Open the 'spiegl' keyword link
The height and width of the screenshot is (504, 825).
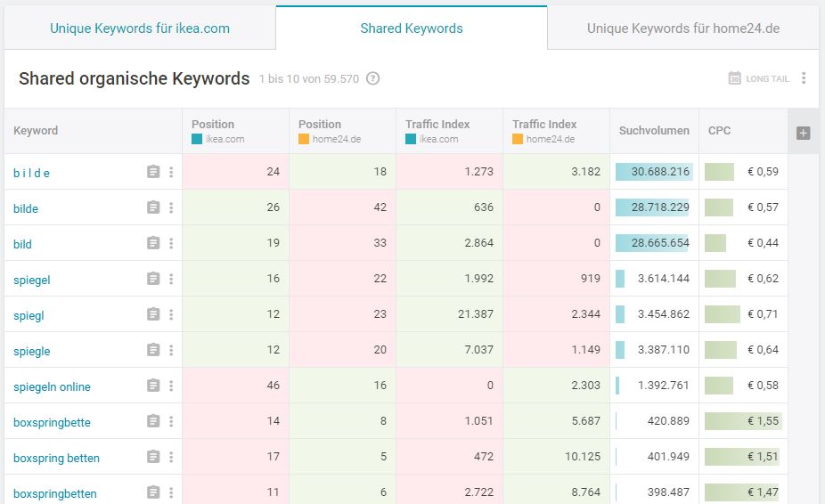(x=29, y=315)
